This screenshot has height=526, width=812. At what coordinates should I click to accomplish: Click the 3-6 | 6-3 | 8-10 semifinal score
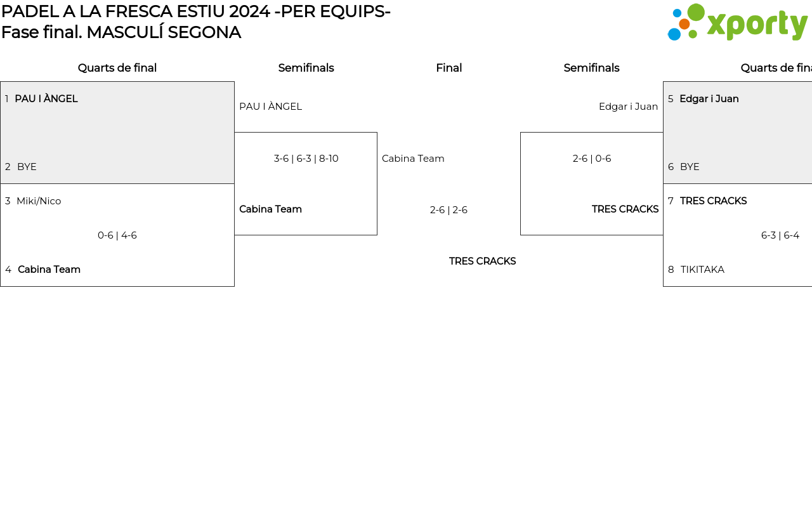point(306,159)
